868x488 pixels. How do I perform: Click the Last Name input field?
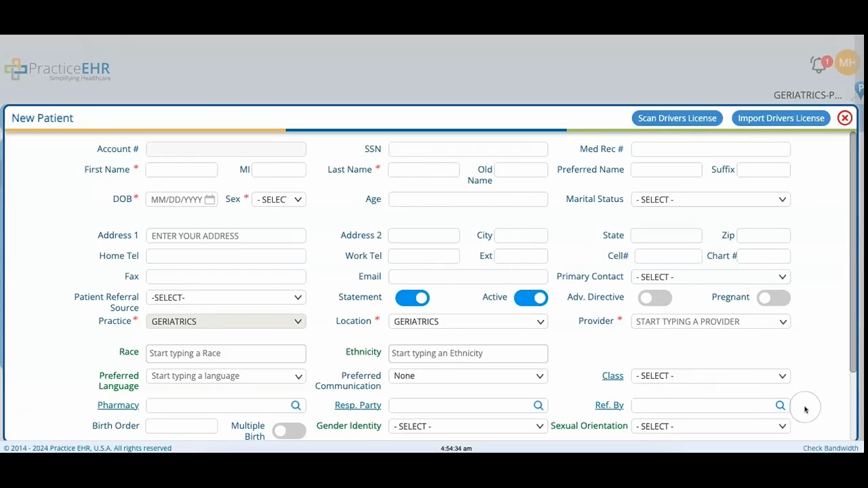(424, 169)
